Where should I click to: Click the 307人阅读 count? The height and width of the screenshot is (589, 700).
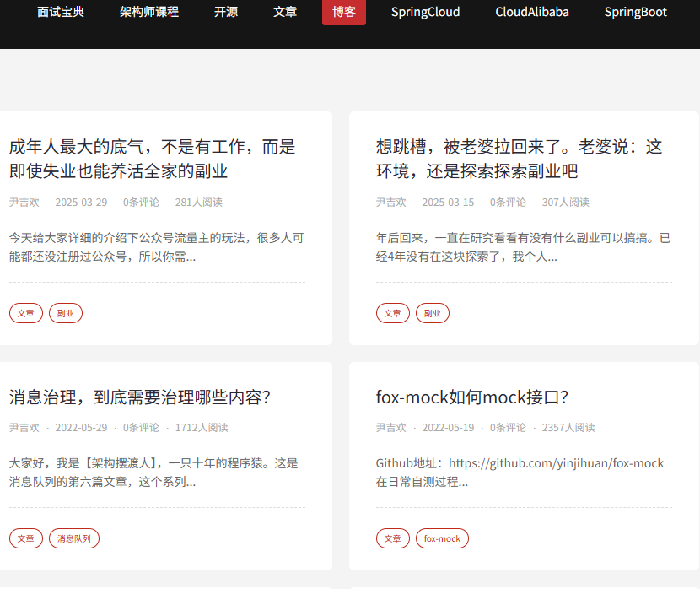coord(566,203)
